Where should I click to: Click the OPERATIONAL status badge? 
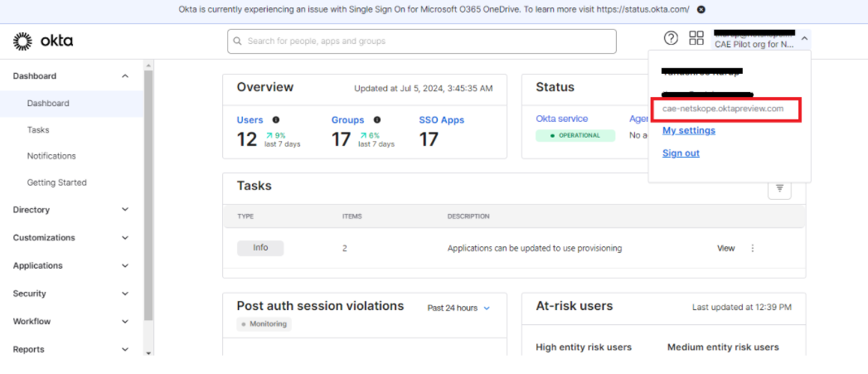[575, 136]
